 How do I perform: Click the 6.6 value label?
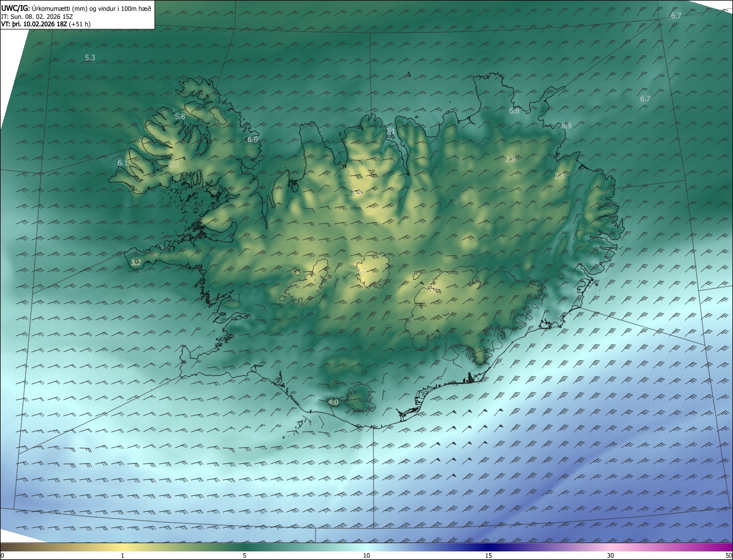pos(253,140)
